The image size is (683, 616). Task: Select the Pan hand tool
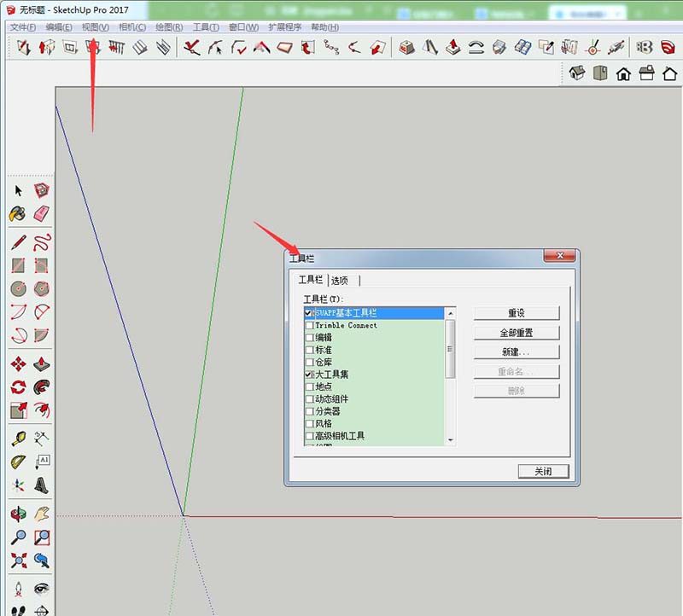40,512
